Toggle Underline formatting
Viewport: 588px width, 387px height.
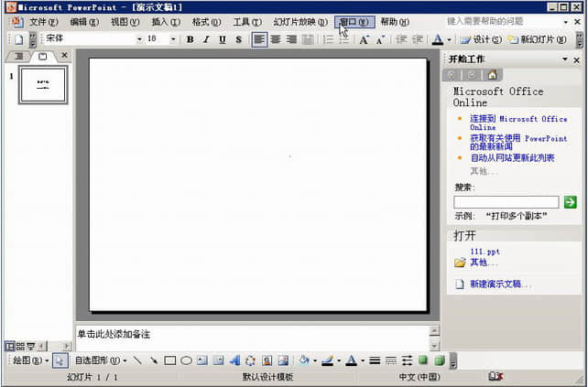[x=223, y=39]
